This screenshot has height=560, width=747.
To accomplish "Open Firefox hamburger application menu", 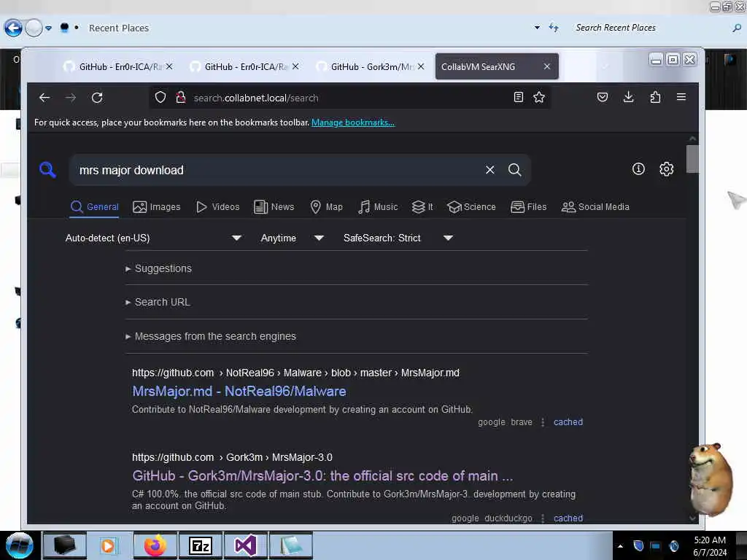I will click(681, 97).
